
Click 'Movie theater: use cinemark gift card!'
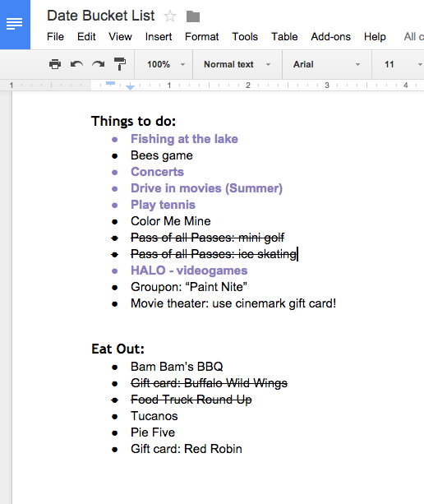coord(233,303)
